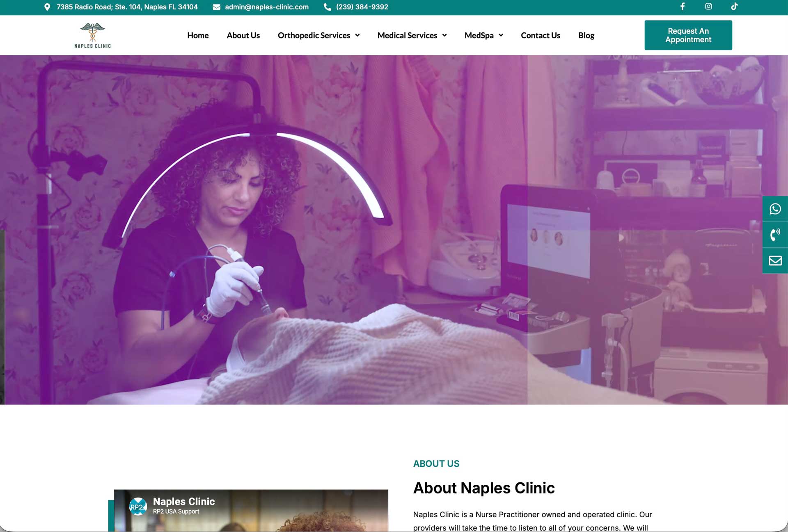Click the 7385 Radio Road address link
788x532 pixels.
[127, 7]
